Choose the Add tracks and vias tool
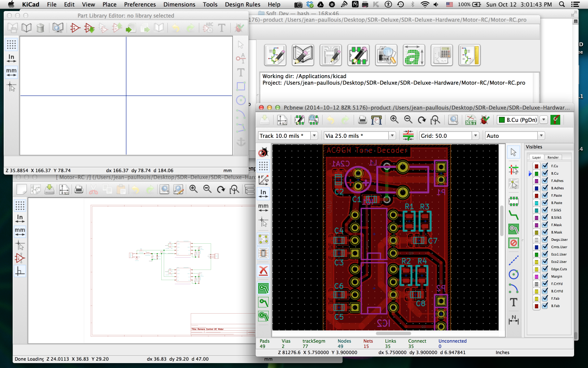This screenshot has height=368, width=588. click(513, 215)
